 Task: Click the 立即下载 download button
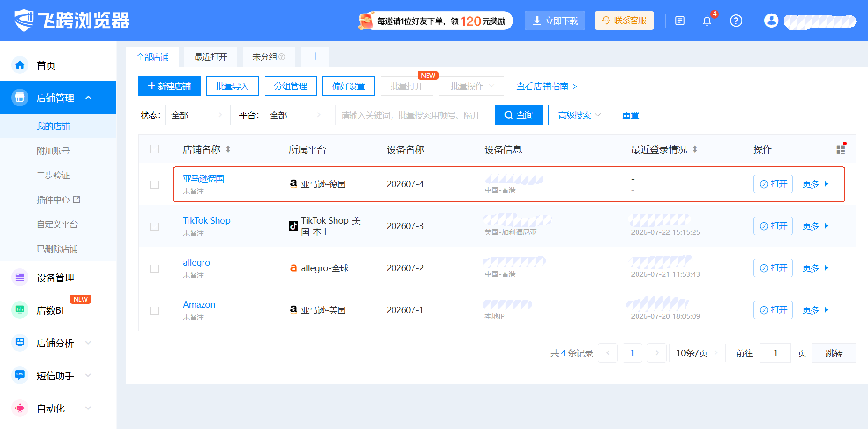tap(555, 21)
